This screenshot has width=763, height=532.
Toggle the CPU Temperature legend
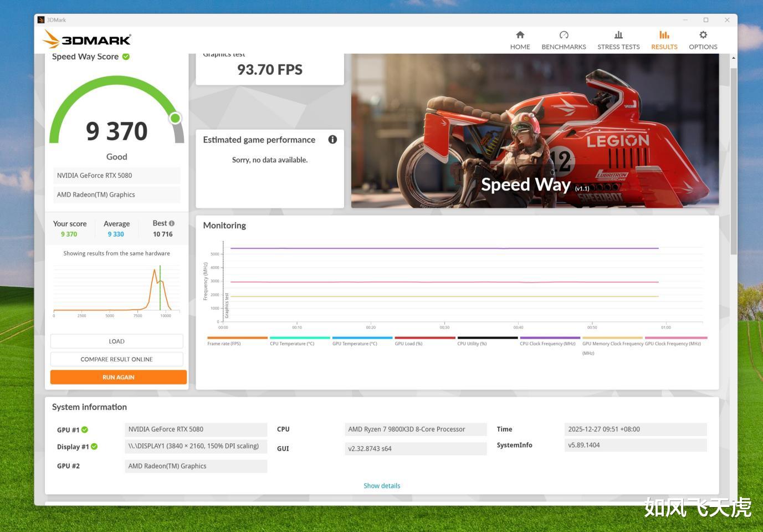[x=300, y=341]
